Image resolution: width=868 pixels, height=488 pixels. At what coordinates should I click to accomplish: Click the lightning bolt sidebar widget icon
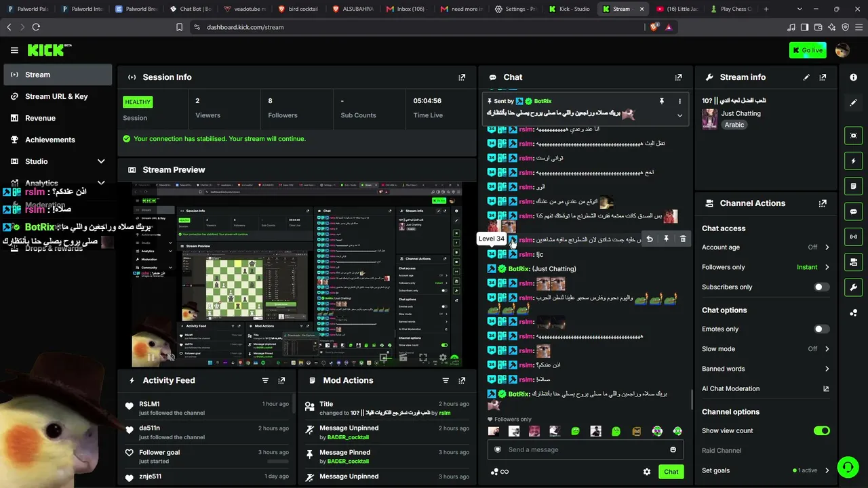(854, 161)
